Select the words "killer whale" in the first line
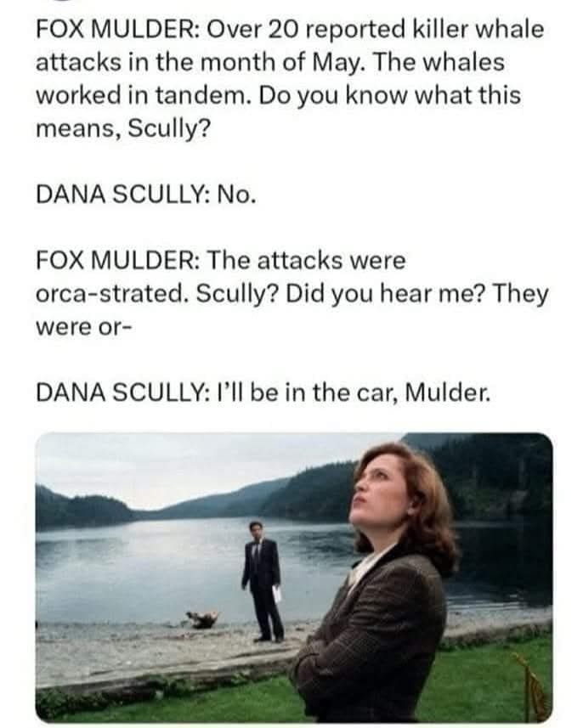 478,30
